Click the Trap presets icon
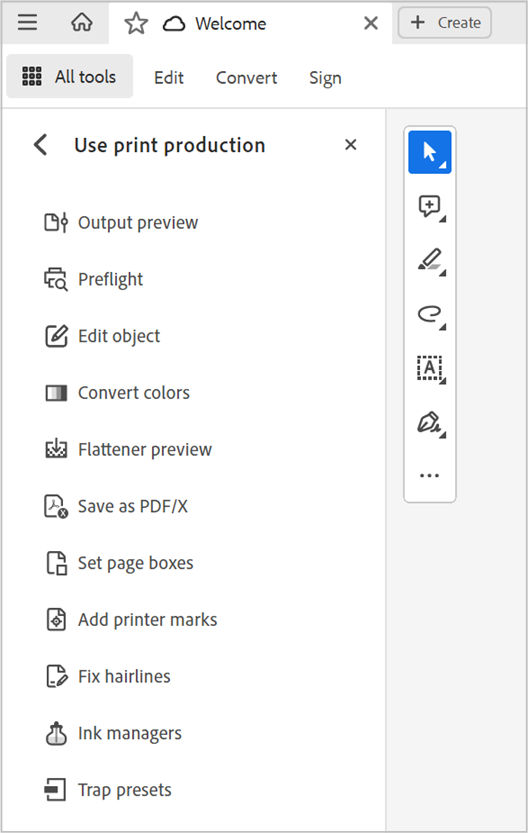Viewport: 528px width, 833px height. tap(55, 790)
